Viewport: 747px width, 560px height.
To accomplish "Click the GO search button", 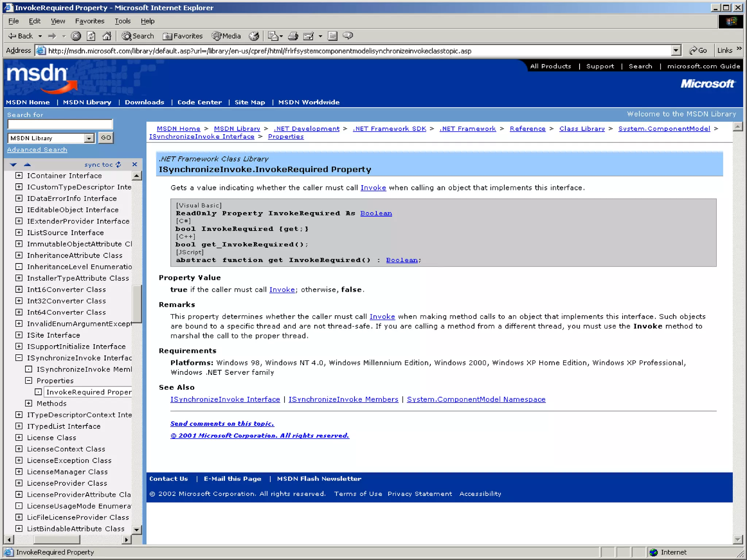I will click(106, 138).
